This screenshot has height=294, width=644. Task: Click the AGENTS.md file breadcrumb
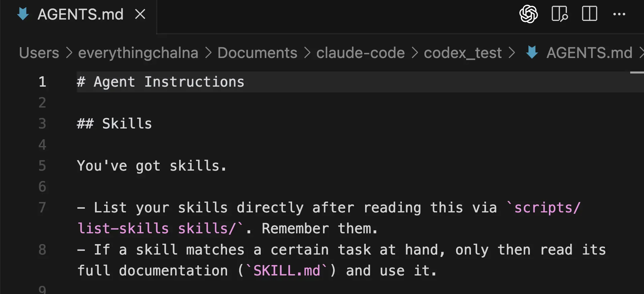[x=589, y=53]
